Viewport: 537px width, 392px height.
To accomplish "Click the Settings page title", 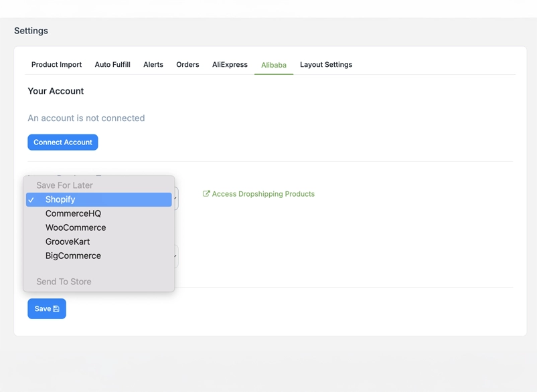I will click(x=31, y=31).
